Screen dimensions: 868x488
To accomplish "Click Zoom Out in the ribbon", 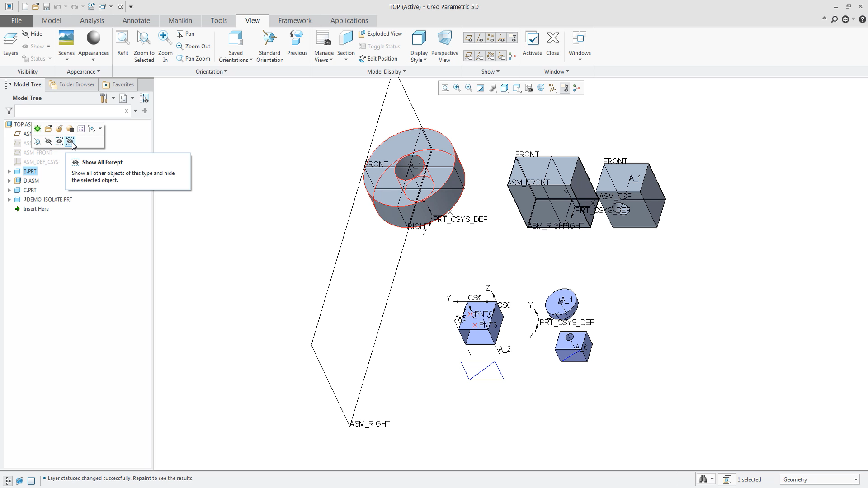I will coord(193,46).
